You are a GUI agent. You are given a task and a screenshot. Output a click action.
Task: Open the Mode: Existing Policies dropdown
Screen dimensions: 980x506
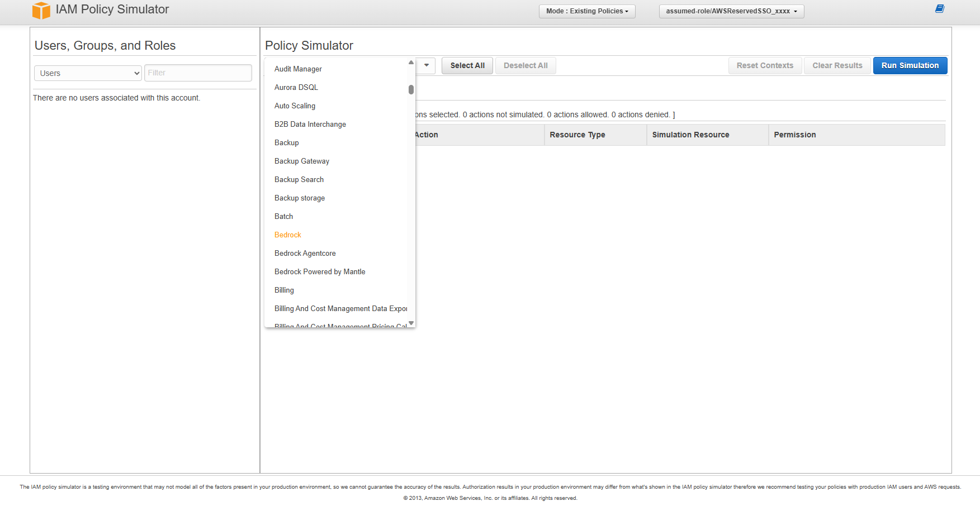point(586,11)
